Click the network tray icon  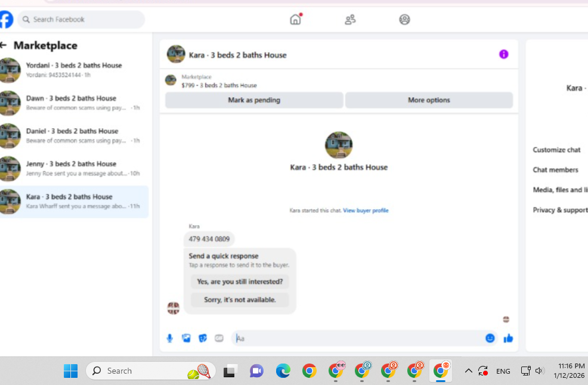(x=525, y=371)
